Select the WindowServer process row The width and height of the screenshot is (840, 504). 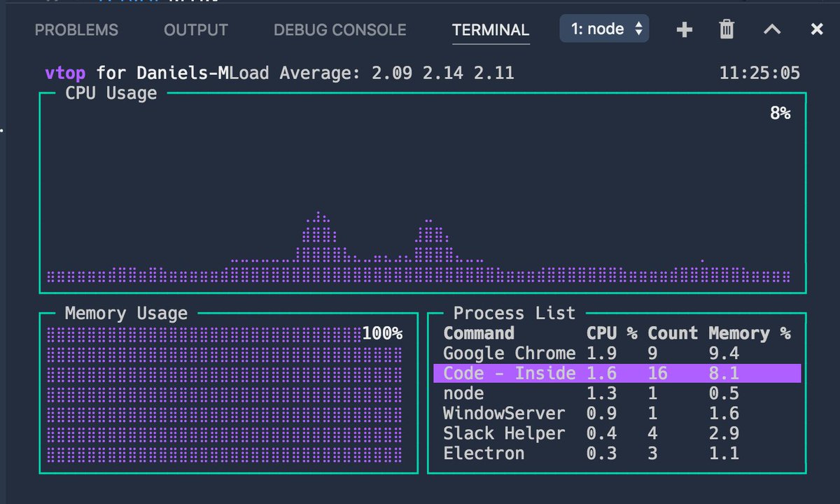(x=617, y=413)
